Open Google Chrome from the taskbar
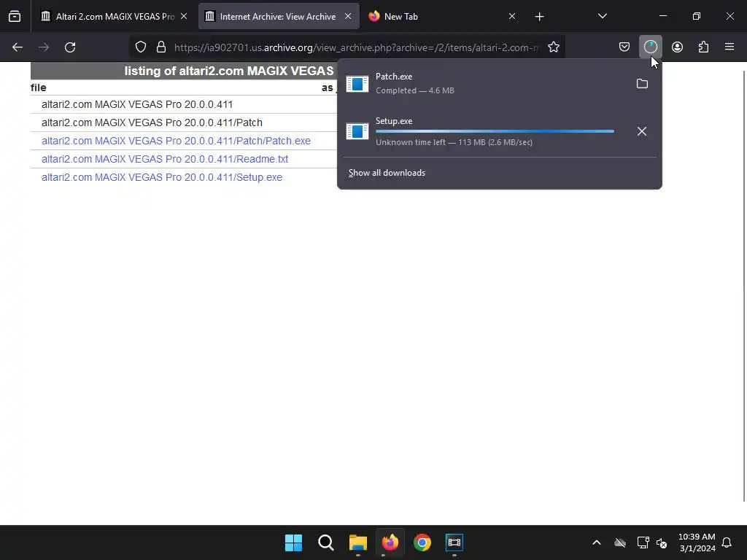 (x=422, y=542)
